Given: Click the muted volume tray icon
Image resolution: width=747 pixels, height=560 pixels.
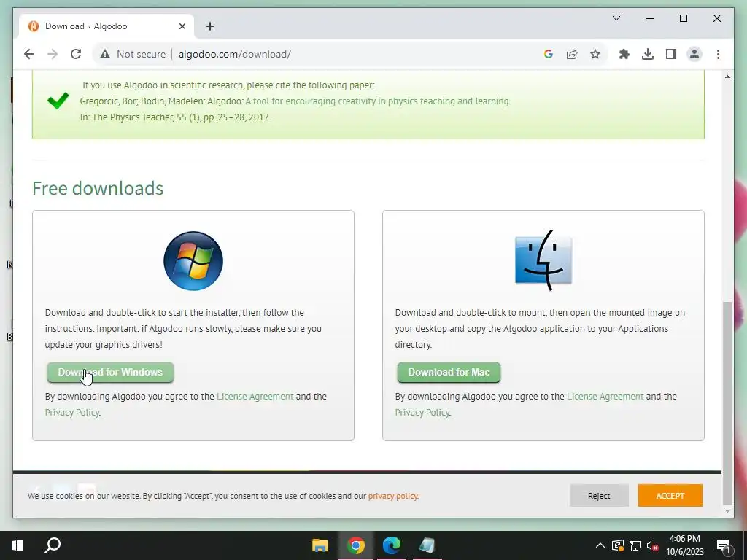Looking at the screenshot, I should point(653,545).
